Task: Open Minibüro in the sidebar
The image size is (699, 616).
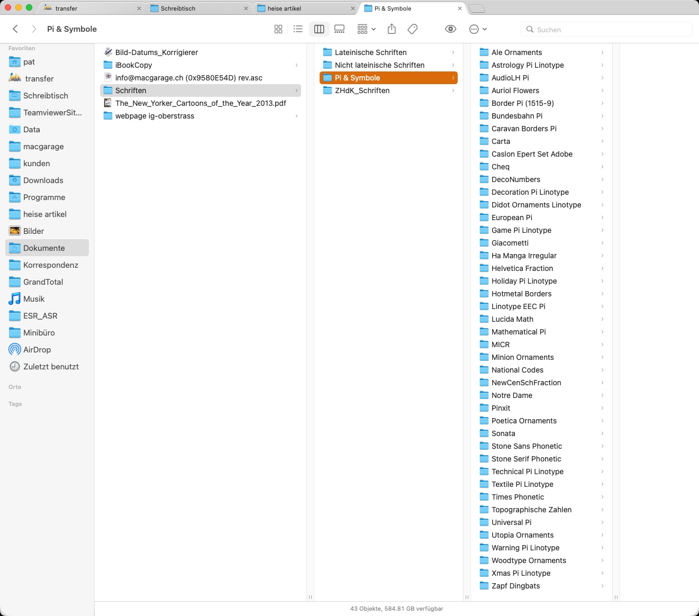Action: 47,333
